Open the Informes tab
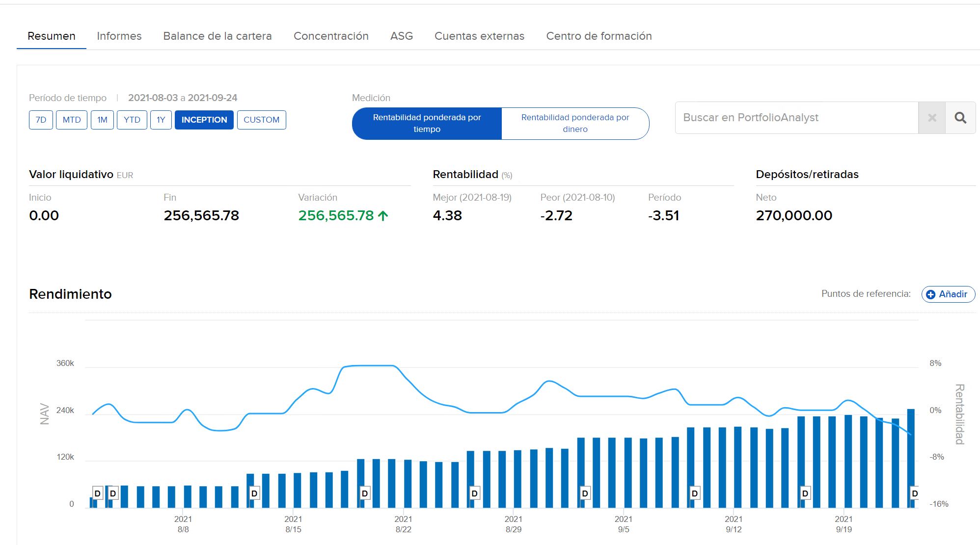This screenshot has height=545, width=980. pyautogui.click(x=119, y=36)
